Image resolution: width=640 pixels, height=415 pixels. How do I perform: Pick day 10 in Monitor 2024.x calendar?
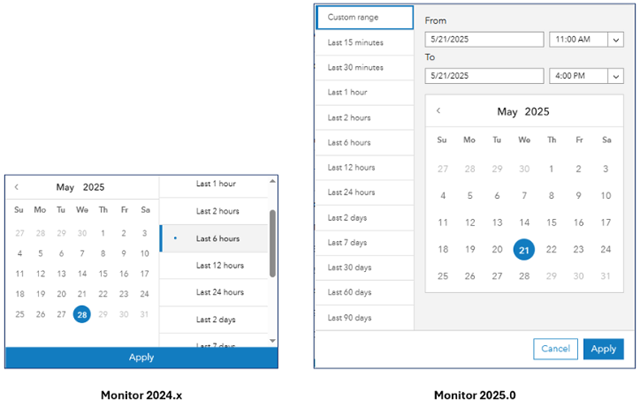click(x=144, y=254)
